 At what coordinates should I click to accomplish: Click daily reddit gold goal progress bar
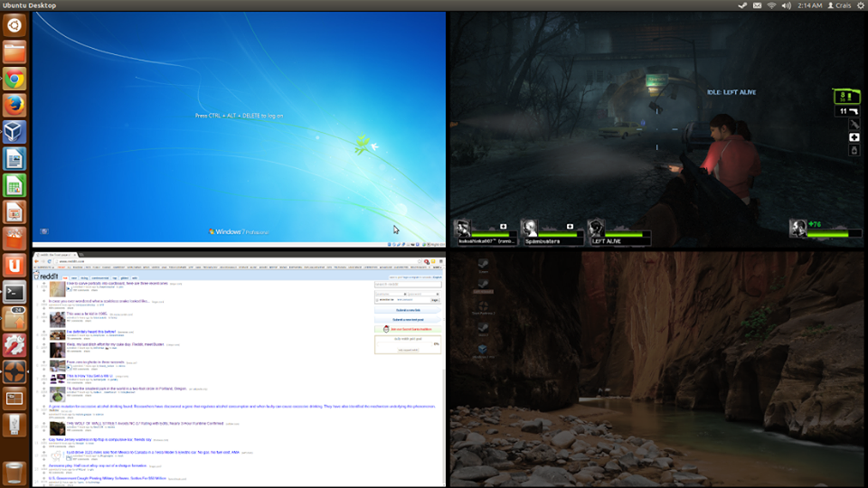coord(405,344)
